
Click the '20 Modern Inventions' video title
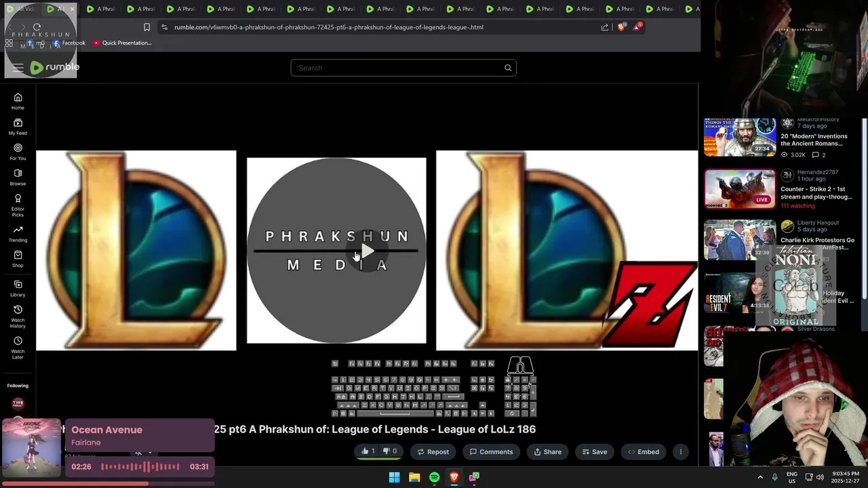click(814, 140)
